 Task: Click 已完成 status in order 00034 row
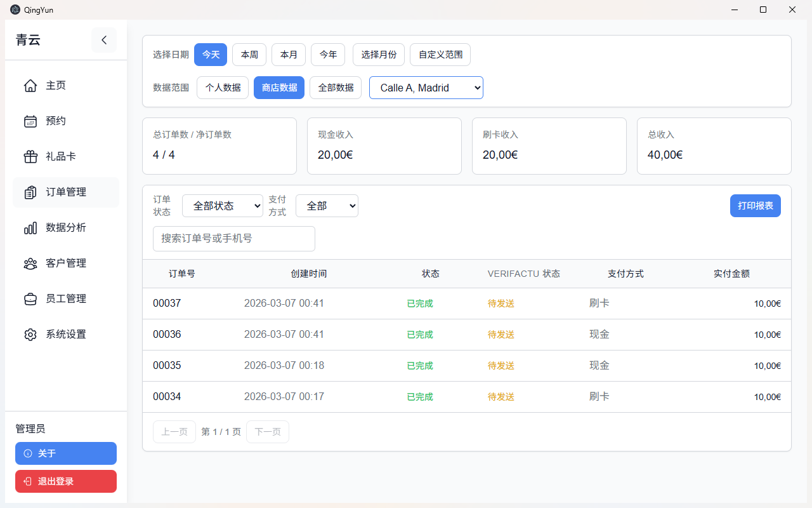click(x=420, y=397)
